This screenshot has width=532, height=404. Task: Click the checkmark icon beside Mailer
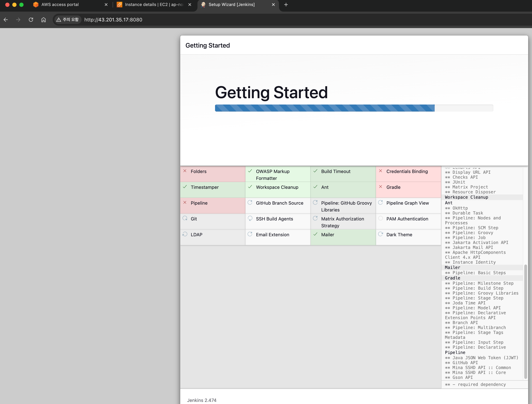(x=315, y=234)
